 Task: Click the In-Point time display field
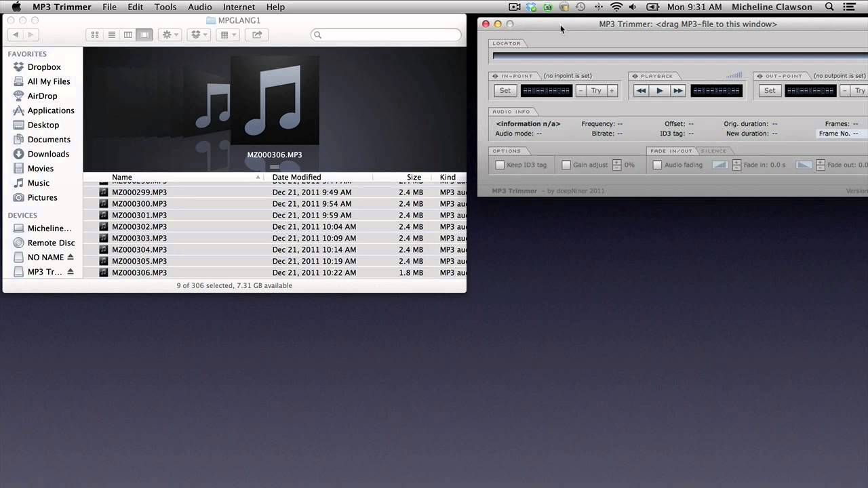click(546, 90)
